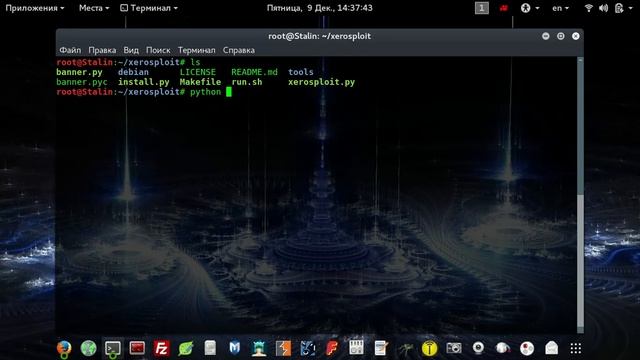Open the Terminal dock icon
The image size is (640, 360).
pos(113,348)
